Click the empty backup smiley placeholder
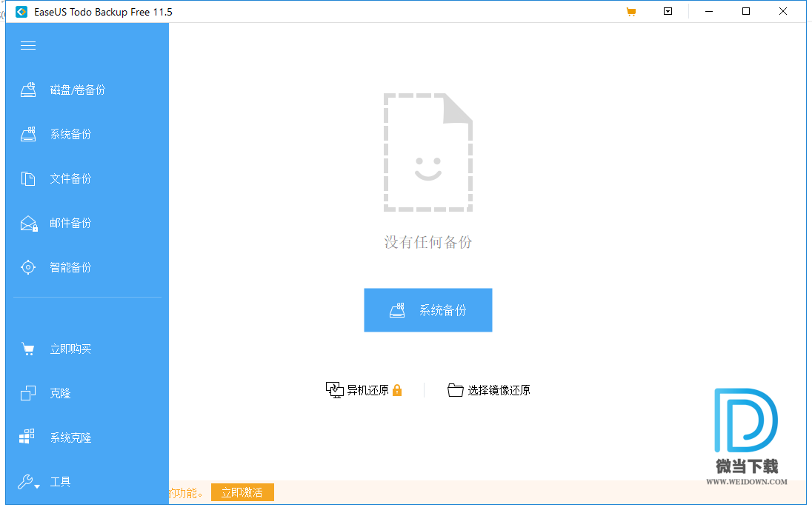 tap(427, 152)
